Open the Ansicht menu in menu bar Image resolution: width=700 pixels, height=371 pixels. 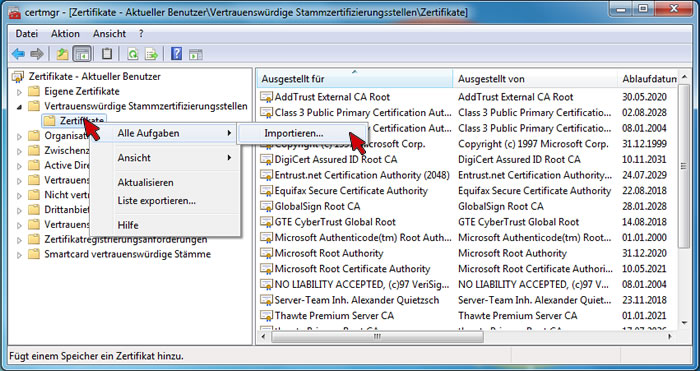click(x=109, y=34)
